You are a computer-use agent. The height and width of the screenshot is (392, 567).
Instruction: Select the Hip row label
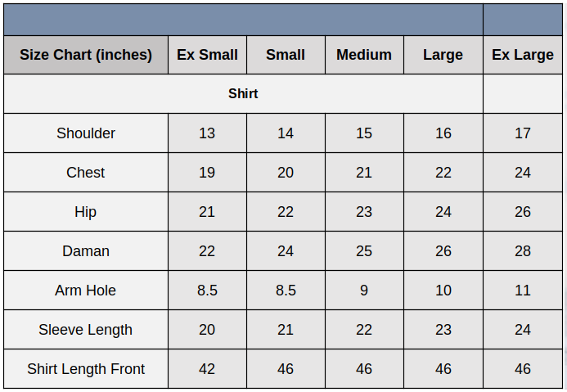[86, 212]
